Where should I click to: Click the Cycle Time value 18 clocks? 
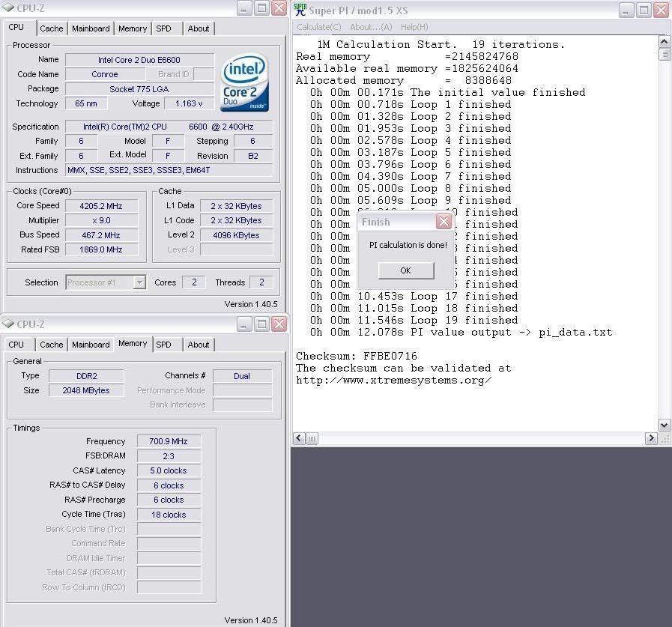pos(169,515)
